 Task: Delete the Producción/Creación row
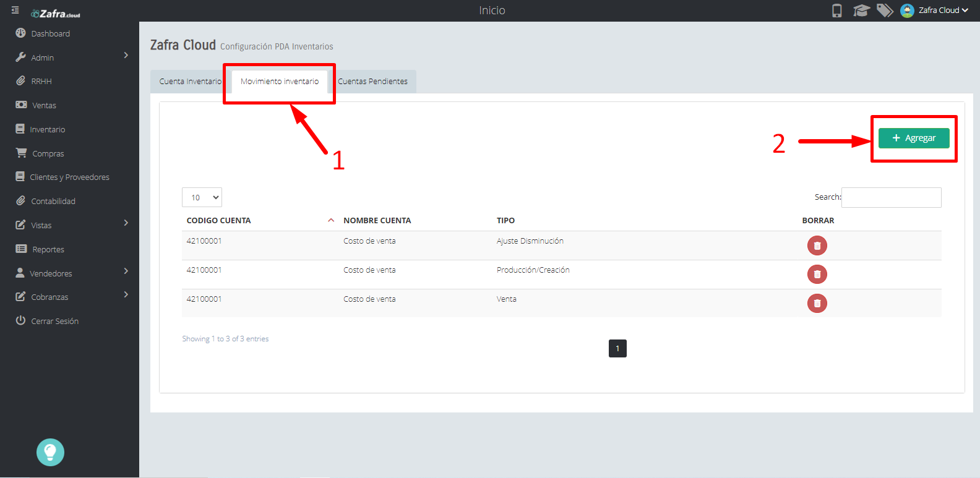click(817, 274)
